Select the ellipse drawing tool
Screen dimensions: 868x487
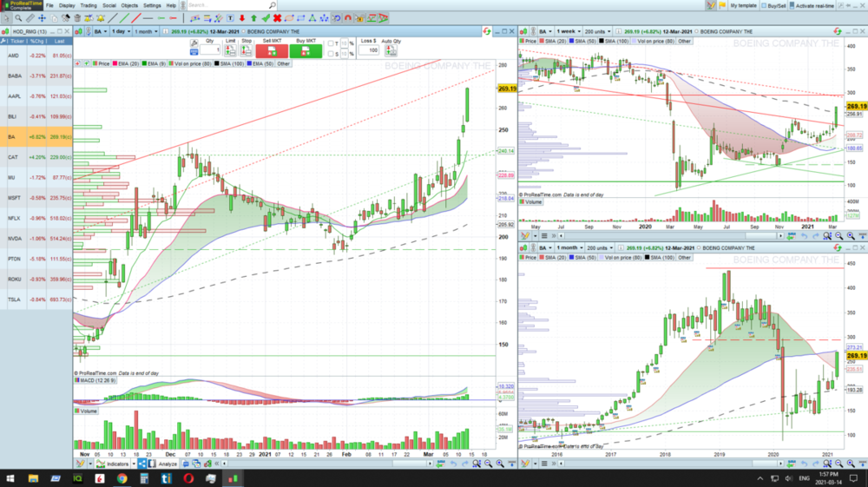289,18
